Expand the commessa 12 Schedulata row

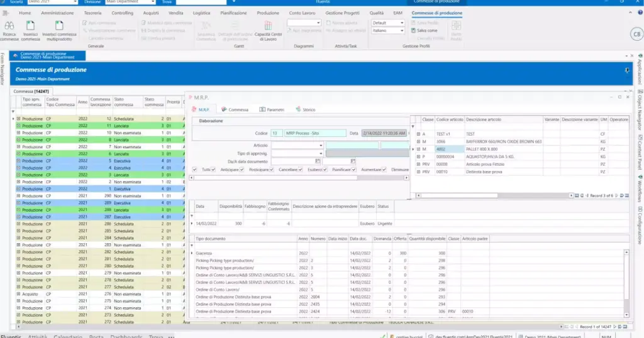pos(18,119)
